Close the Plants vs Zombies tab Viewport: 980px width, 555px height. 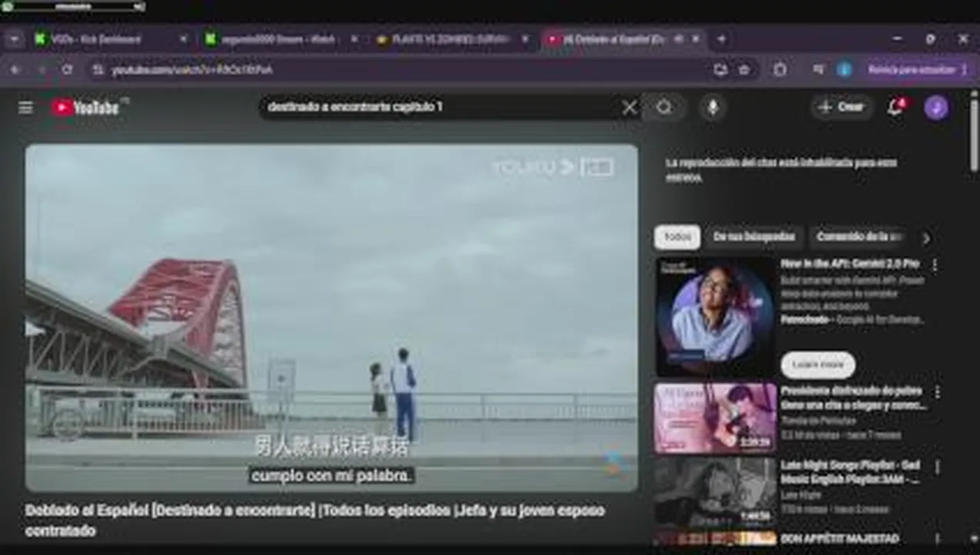[525, 39]
